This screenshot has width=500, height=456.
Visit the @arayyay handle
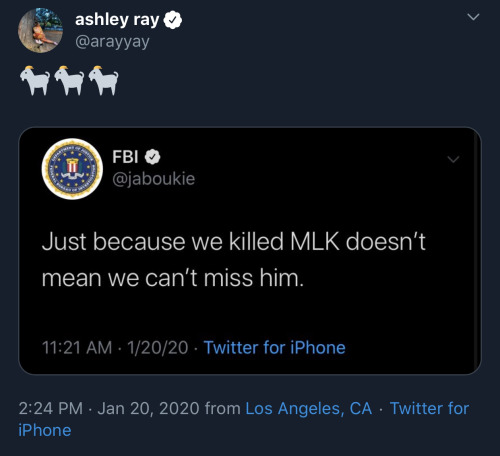click(x=112, y=42)
